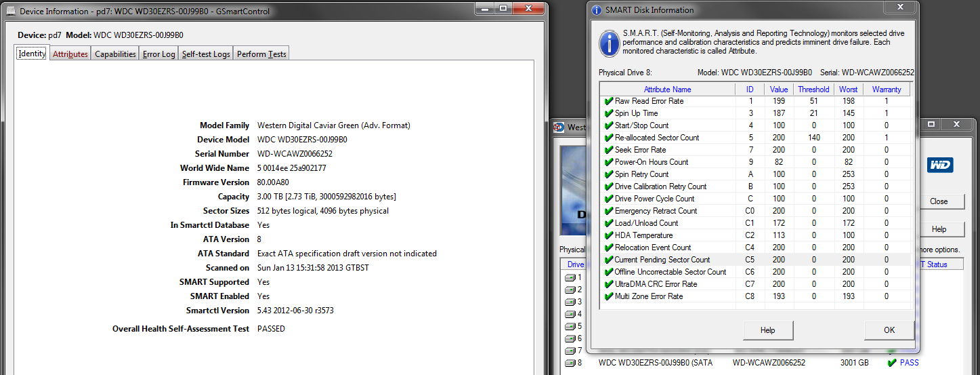The width and height of the screenshot is (980, 375).
Task: Click Smartctl Version 5.43 value
Action: point(295,311)
